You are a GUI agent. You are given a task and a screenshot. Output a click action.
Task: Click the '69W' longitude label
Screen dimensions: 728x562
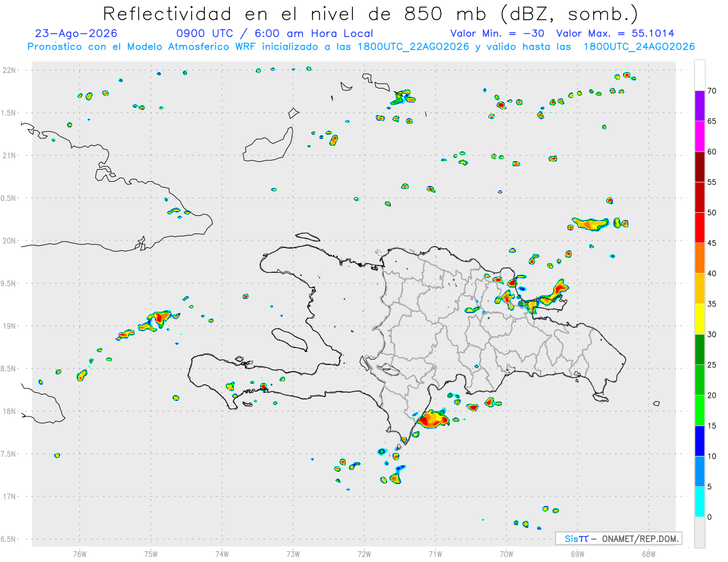[x=578, y=554]
